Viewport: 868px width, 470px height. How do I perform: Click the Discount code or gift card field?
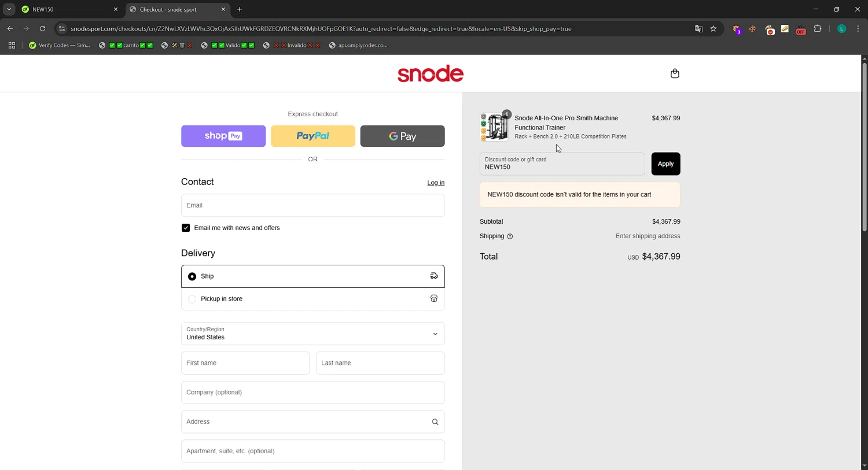click(x=562, y=164)
